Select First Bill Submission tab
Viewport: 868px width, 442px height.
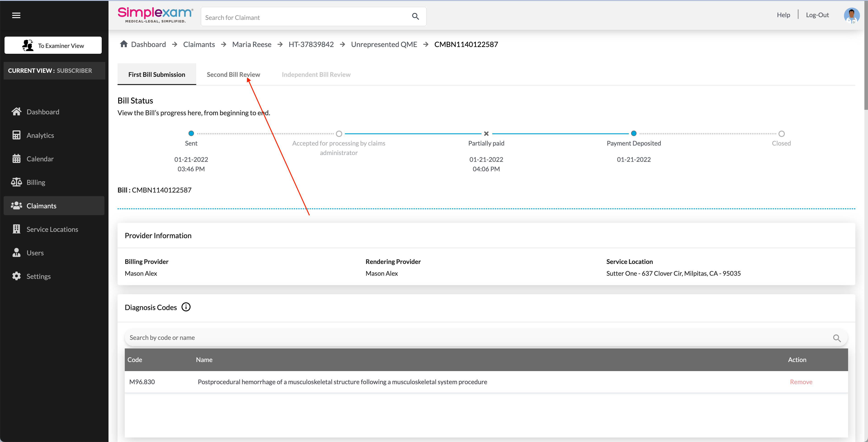[156, 74]
